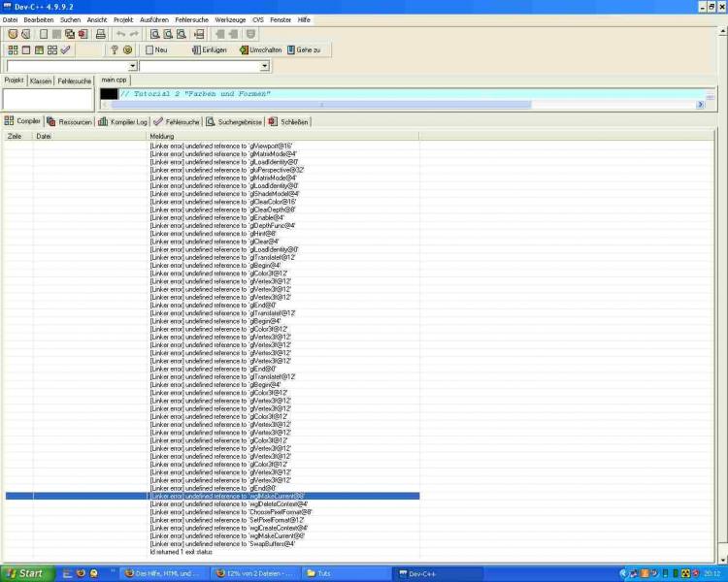Expand the left class combo box
728x582 pixels.
(132, 66)
